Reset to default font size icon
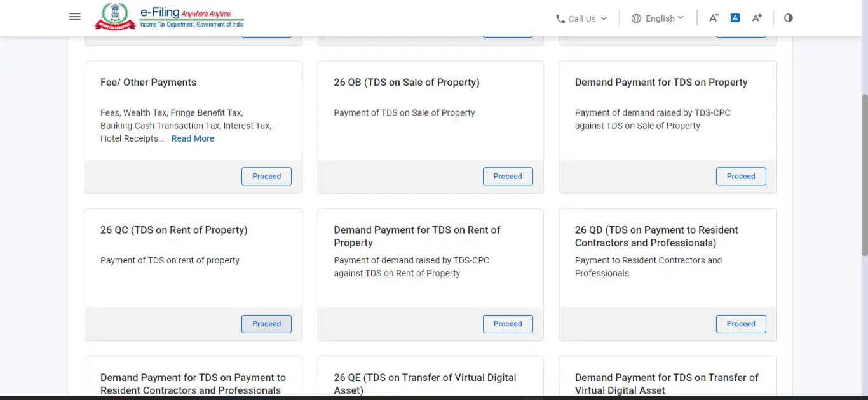This screenshot has height=400, width=868. tap(735, 18)
